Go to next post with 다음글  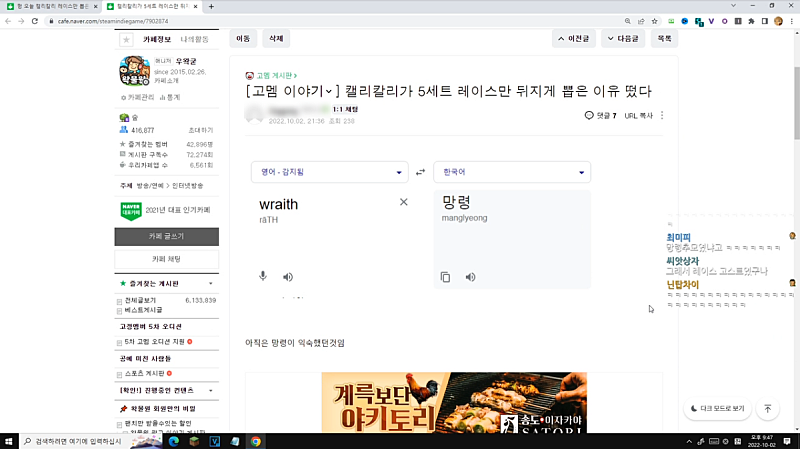tap(623, 39)
